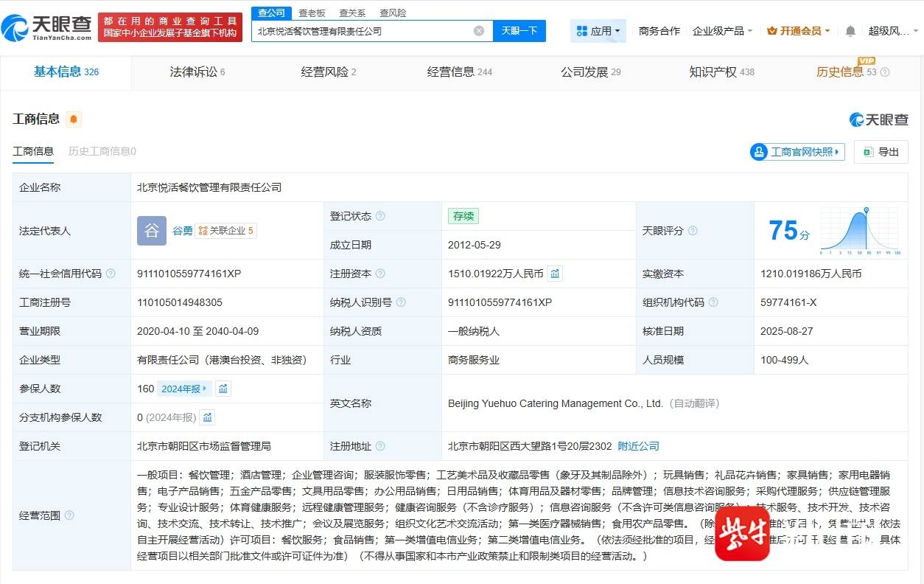Click chart icon next to 分支机构参保人数
Viewport: 924px width, 584px height.
(208, 417)
